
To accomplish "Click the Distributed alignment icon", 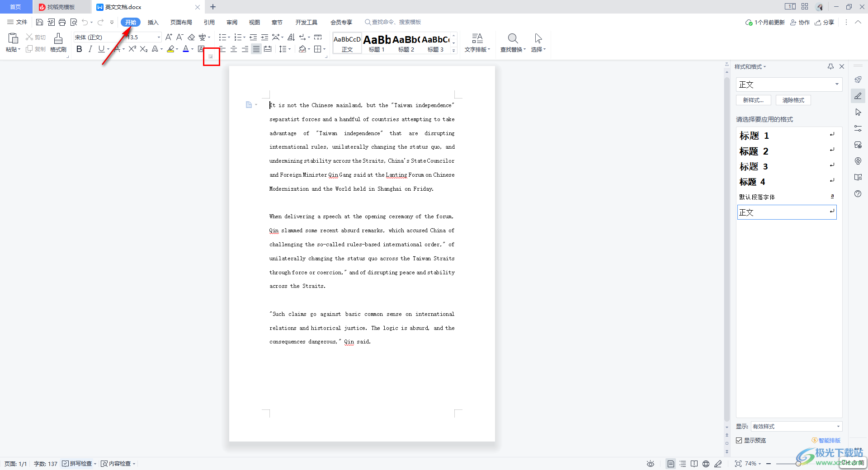I will 268,49.
